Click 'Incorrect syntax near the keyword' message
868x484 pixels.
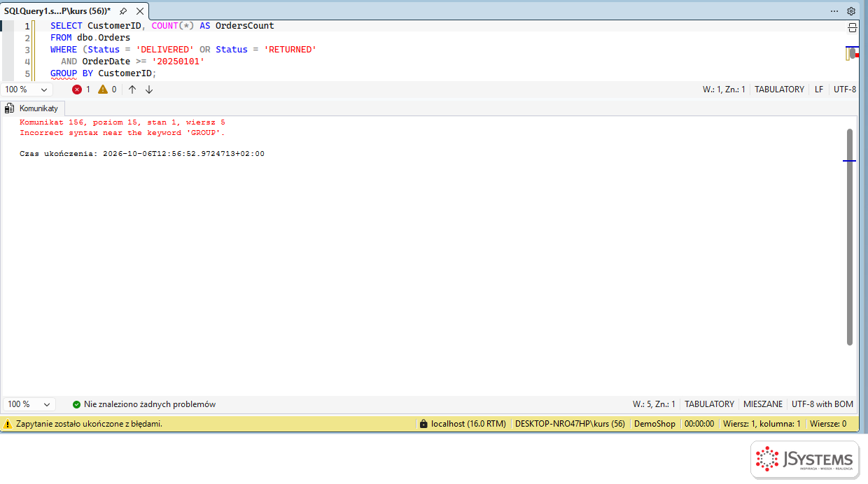click(122, 133)
